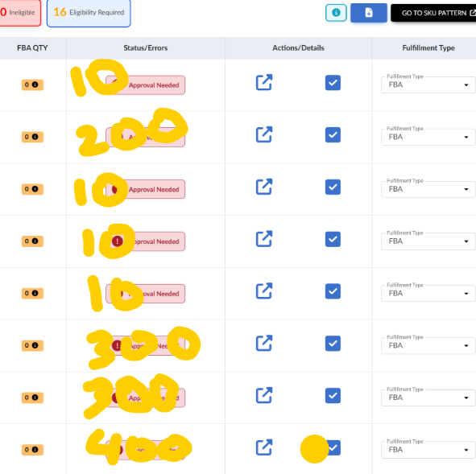Viewport: 476px width, 474px height.
Task: Expand the seventh row's Fulfillment Type FBA dropdown
Action: coord(428,398)
